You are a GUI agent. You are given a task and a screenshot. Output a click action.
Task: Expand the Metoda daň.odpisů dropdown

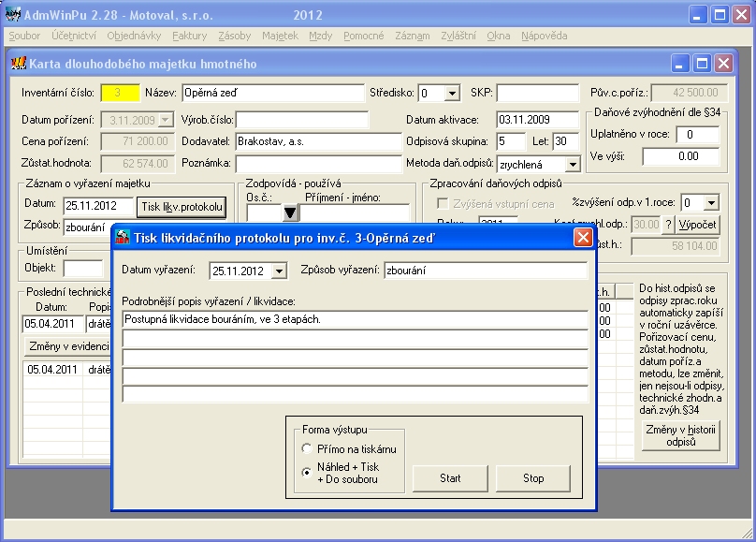(573, 165)
